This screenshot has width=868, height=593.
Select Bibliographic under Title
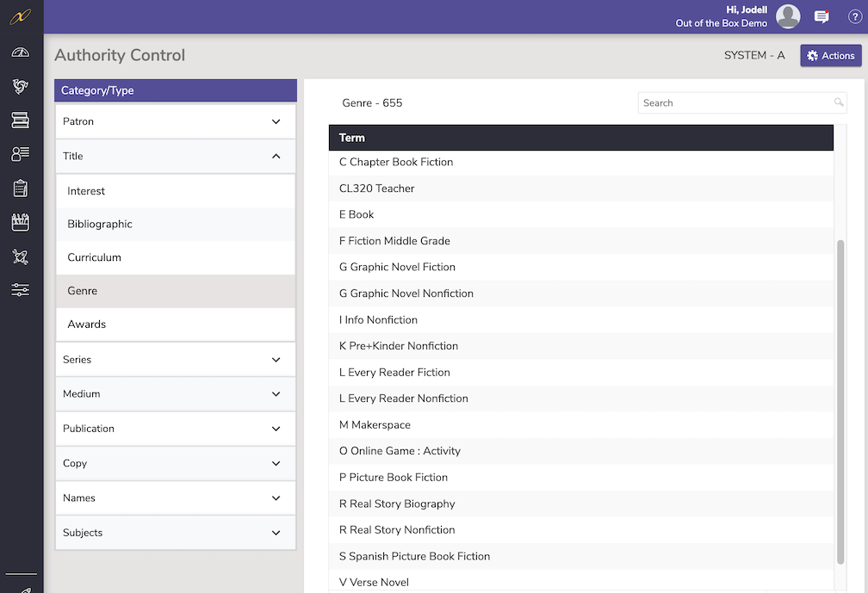click(x=100, y=224)
